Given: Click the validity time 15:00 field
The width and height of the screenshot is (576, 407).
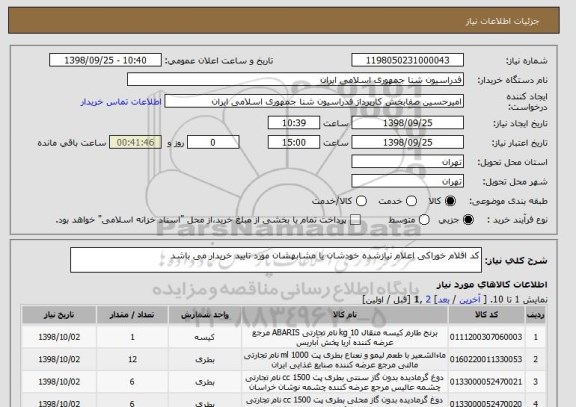Looking at the screenshot, I should coord(294,142).
